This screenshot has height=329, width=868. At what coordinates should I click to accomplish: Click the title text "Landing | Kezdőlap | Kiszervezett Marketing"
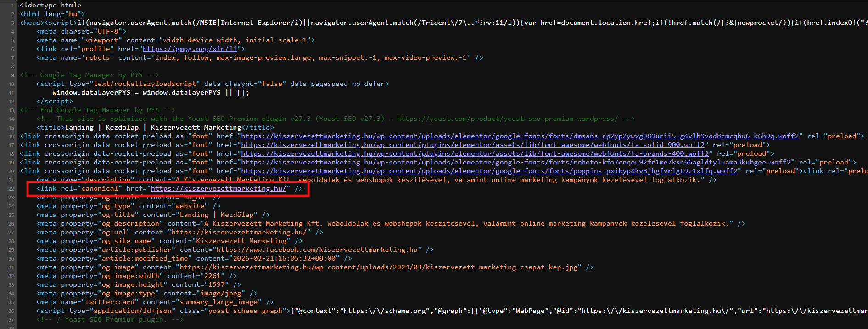pyautogui.click(x=153, y=127)
